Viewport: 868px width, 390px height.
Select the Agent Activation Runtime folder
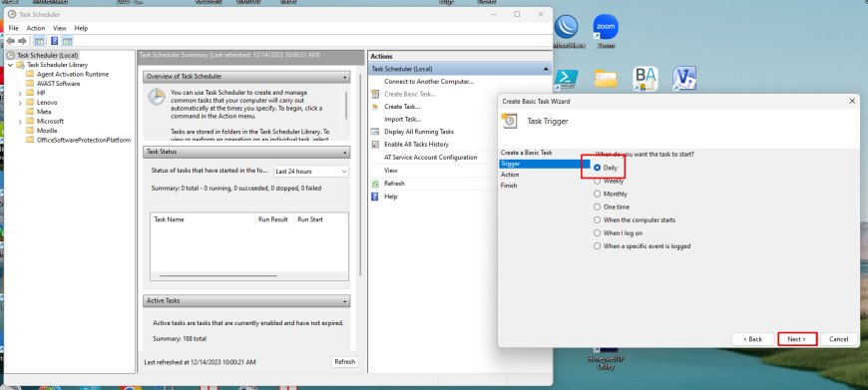(73, 74)
